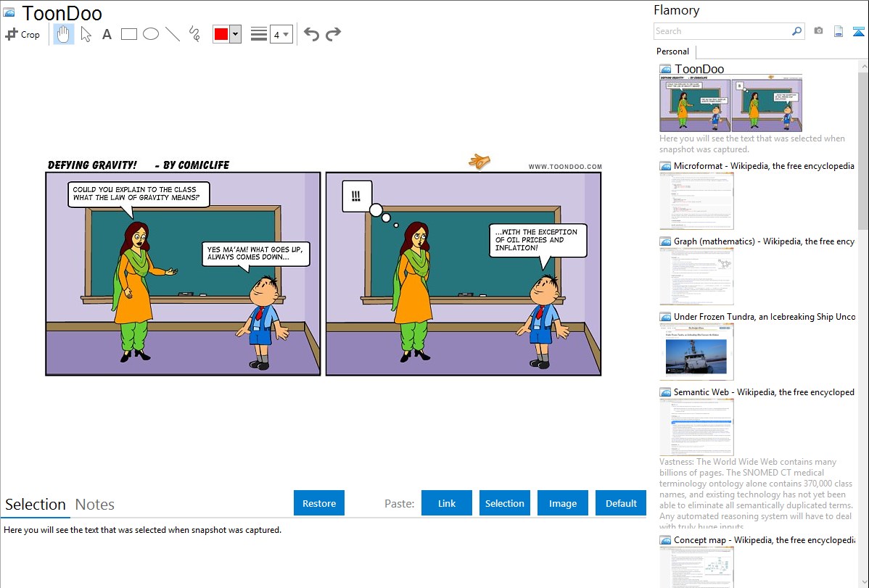Click the ToonDoo comic snapshot image
The width and height of the screenshot is (869, 588).
click(x=323, y=267)
